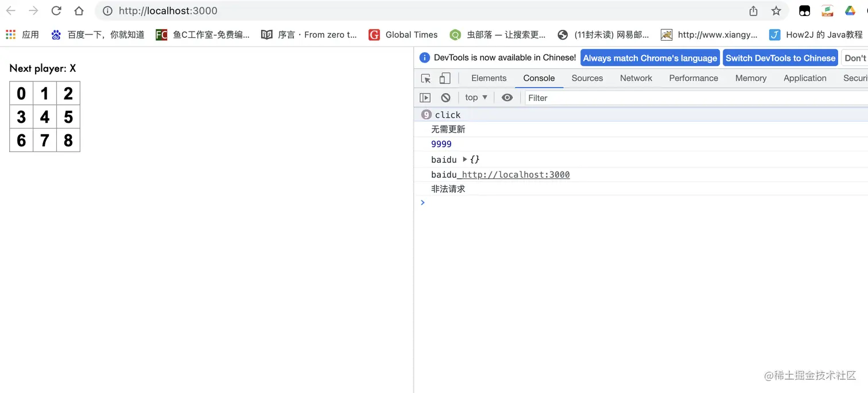Create a live expression with the eye icon
This screenshot has width=868, height=393.
pyautogui.click(x=507, y=97)
